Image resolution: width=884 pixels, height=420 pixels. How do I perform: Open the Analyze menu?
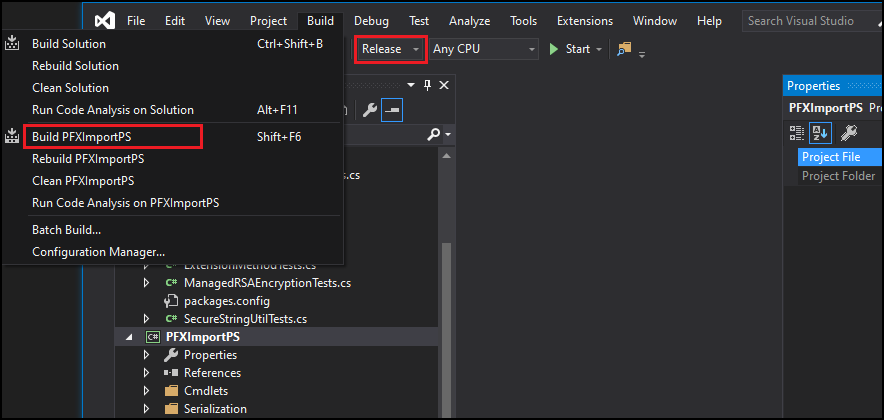click(x=470, y=21)
